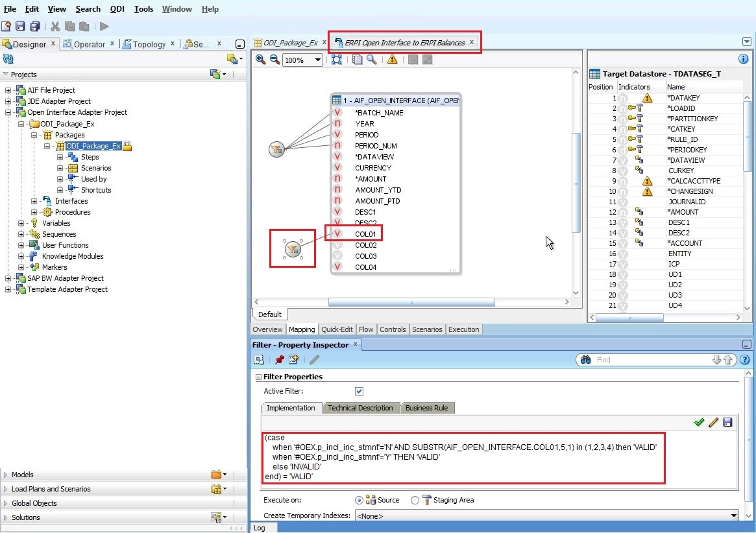Pin the Filter Property Inspector
Viewport: 756px width, 533px height.
click(279, 359)
